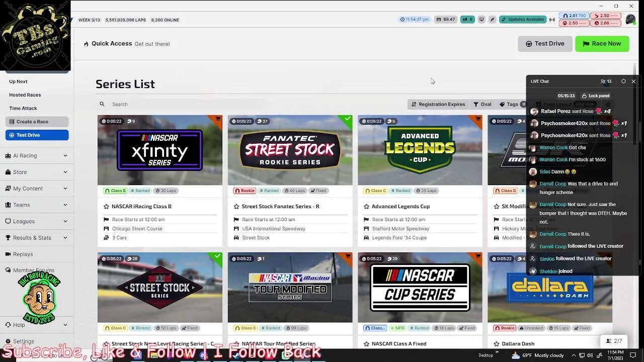The image size is (644, 362).
Task: Expand the Results & Stats sidebar section
Action: 36,238
